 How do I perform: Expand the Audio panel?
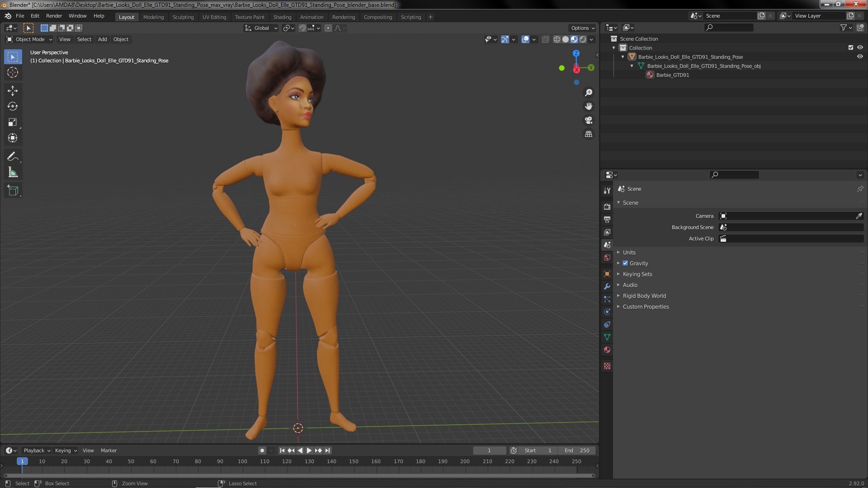(630, 285)
